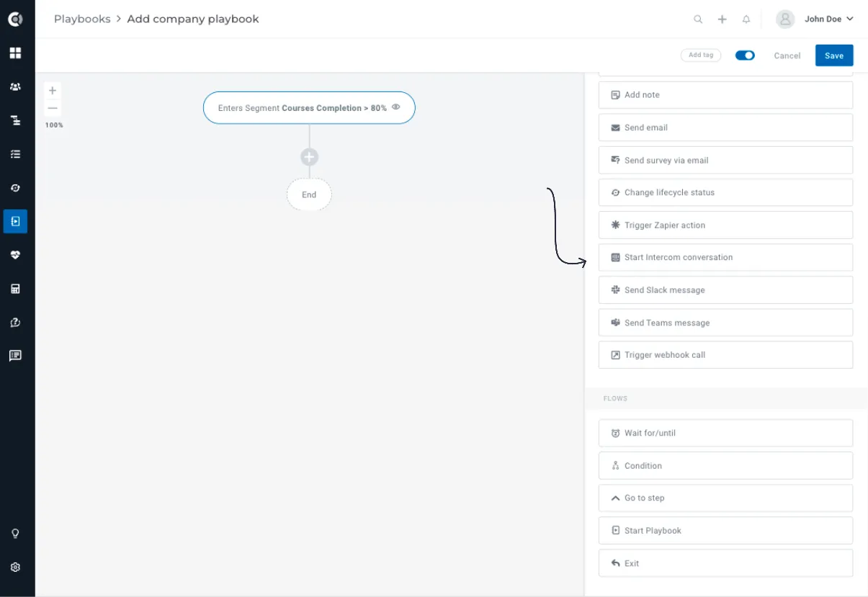Select Send Teams message
The width and height of the screenshot is (868, 597).
[725, 323]
